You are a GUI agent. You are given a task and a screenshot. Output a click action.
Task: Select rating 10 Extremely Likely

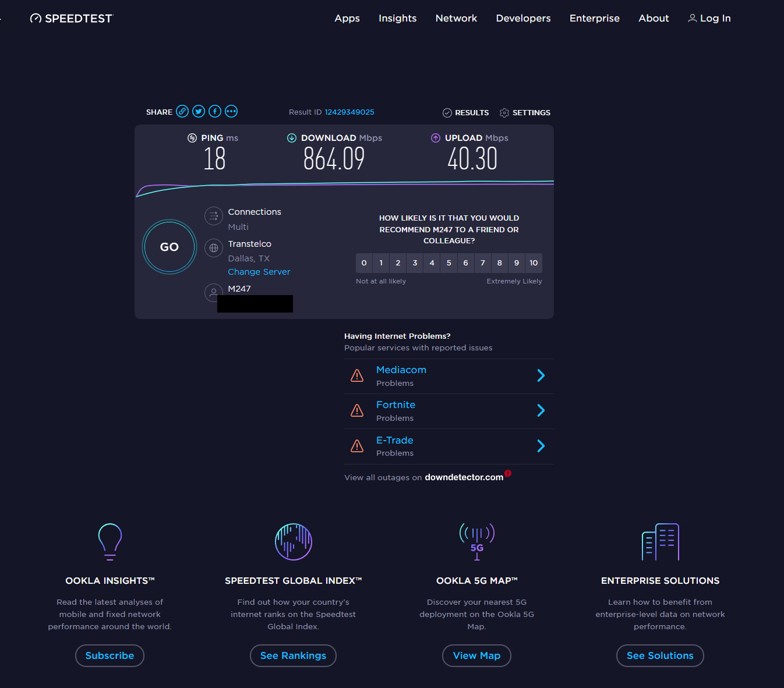tap(534, 263)
